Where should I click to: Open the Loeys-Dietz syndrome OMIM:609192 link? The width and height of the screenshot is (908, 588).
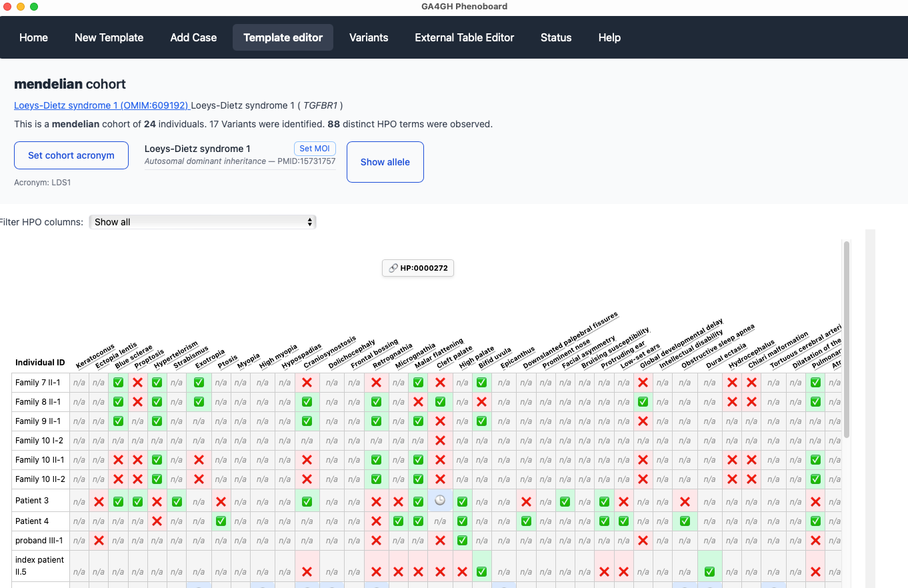[101, 105]
